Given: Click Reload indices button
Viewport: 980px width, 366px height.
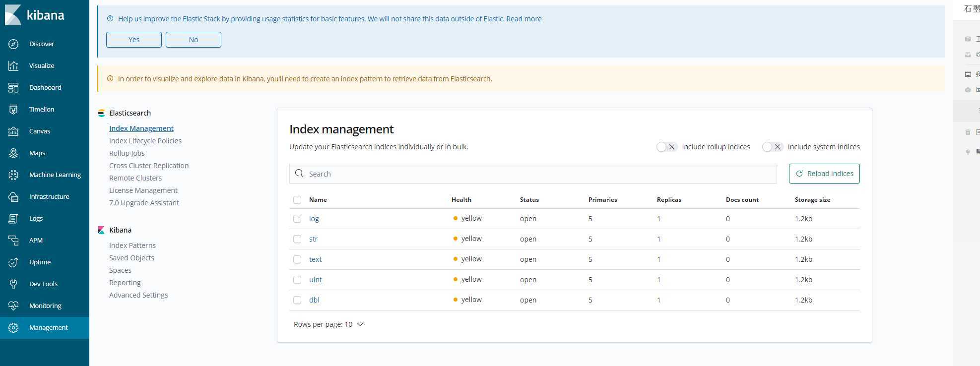Looking at the screenshot, I should click(x=824, y=174).
